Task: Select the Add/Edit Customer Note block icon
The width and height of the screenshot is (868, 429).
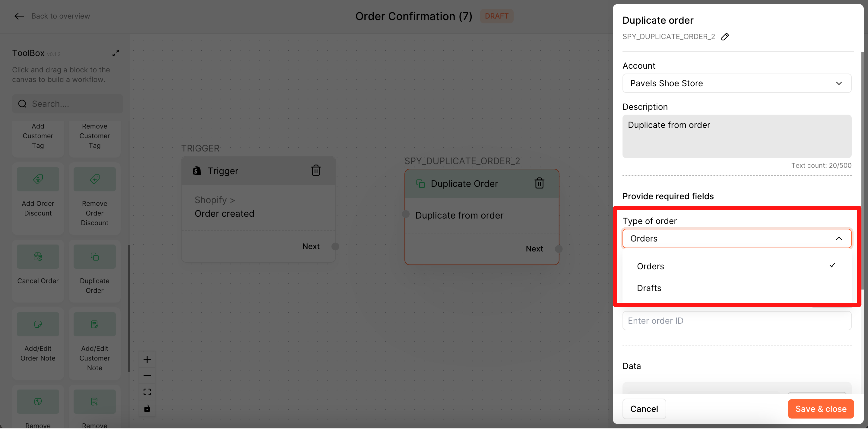Action: pyautogui.click(x=95, y=324)
